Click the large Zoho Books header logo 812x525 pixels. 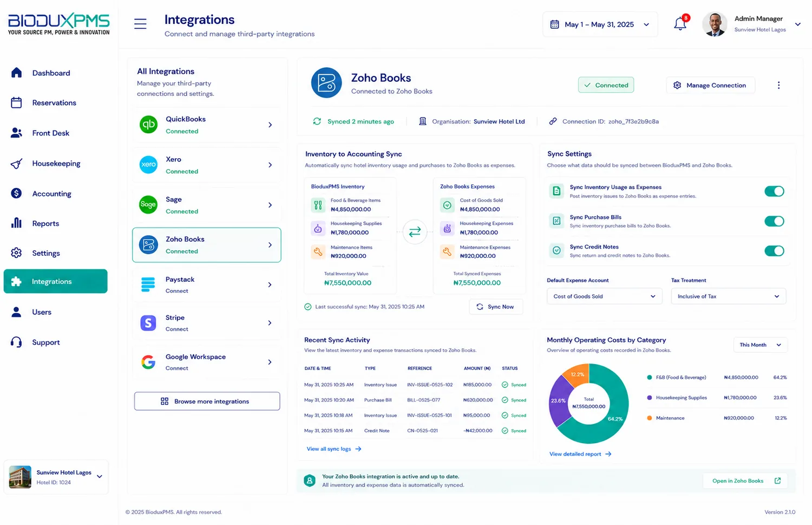point(326,83)
